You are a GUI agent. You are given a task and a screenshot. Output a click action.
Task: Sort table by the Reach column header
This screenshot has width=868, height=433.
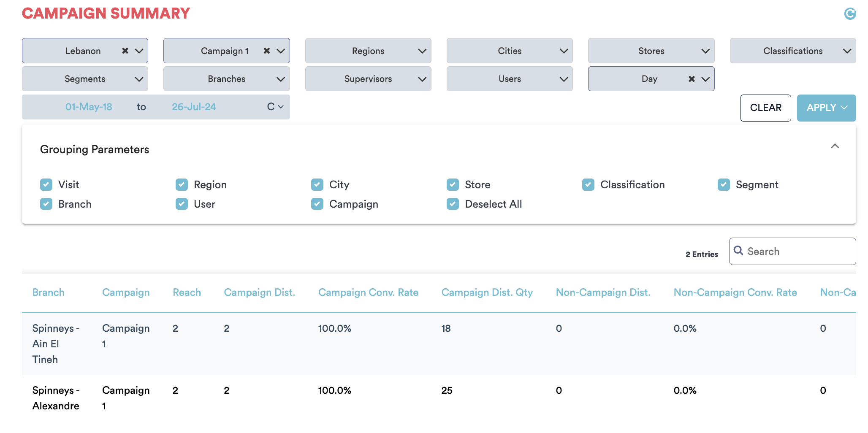[187, 292]
